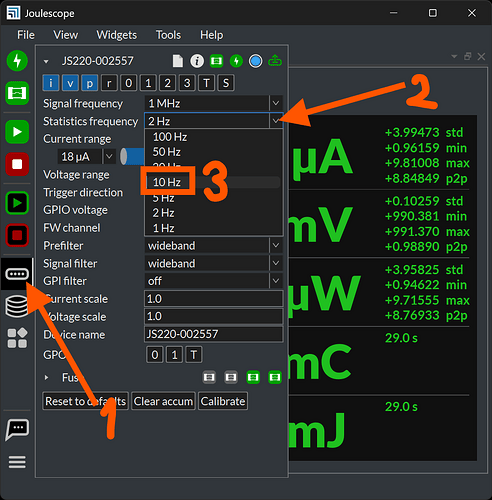
Task: Open the Widgets menu
Action: click(117, 35)
